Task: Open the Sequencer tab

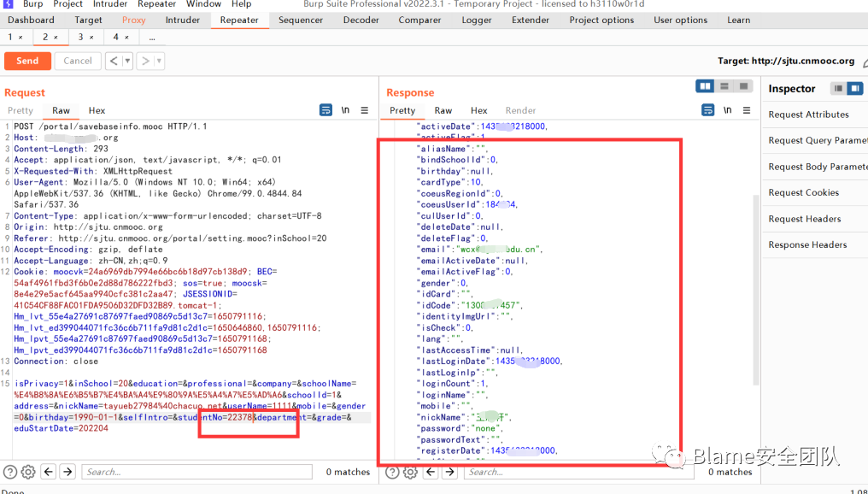Action: point(301,20)
